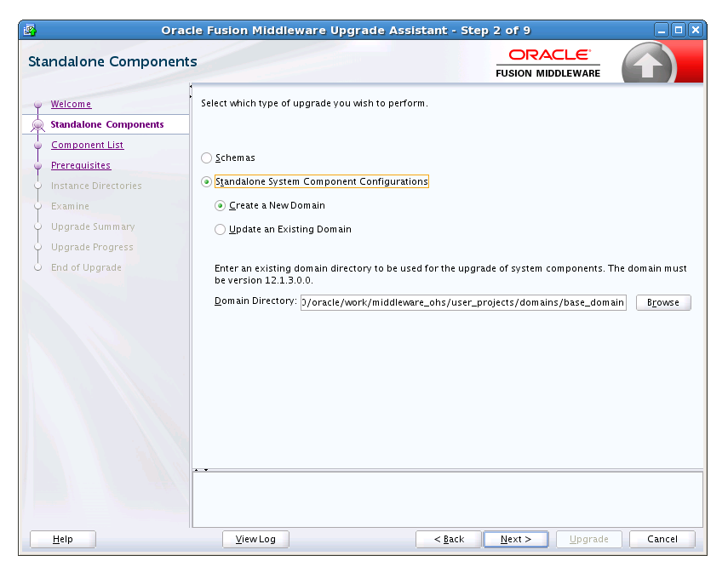The width and height of the screenshot is (728, 567).
Task: Click the Upgrade Progress step label
Action: pyautogui.click(x=92, y=247)
